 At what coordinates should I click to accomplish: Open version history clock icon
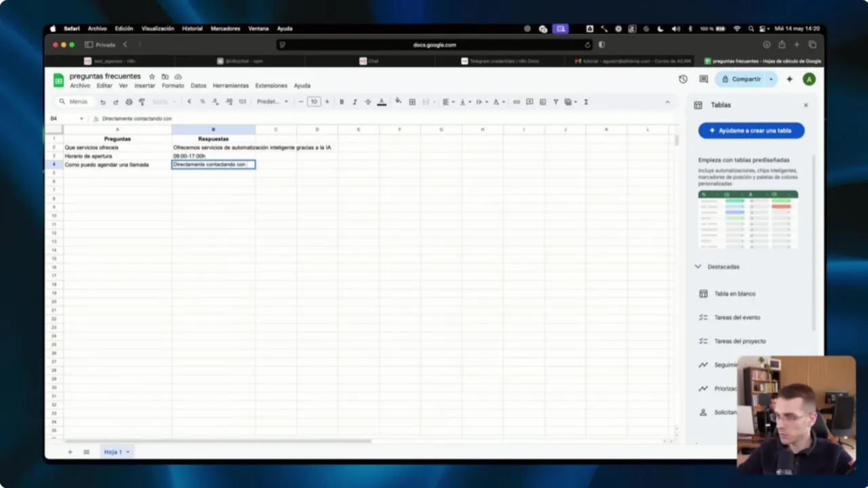pyautogui.click(x=683, y=79)
